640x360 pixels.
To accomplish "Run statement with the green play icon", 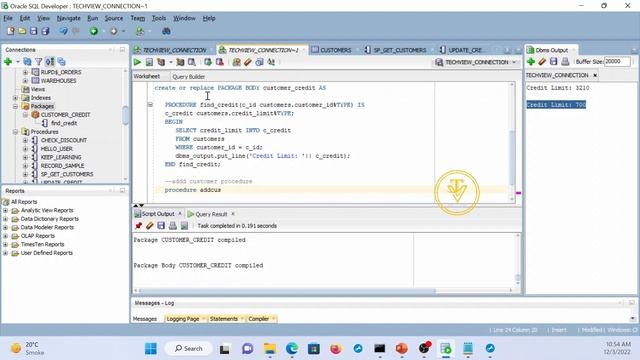I will pos(138,62).
